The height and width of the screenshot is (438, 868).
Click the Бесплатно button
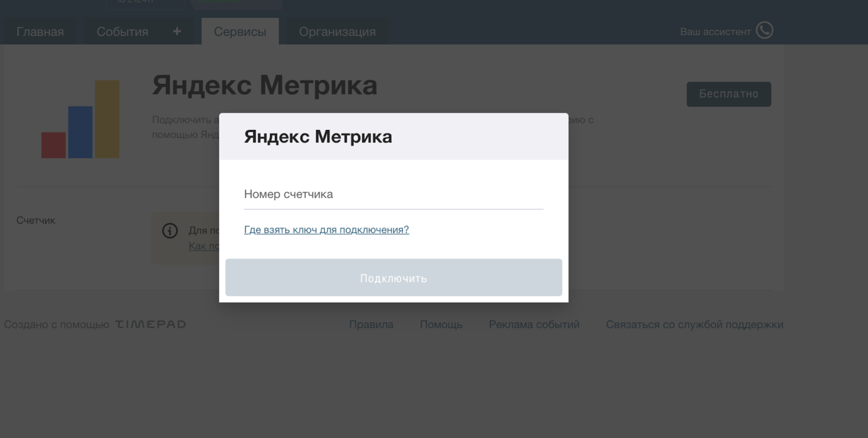[729, 94]
